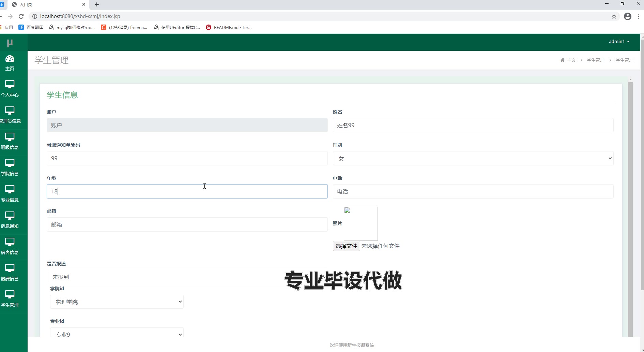644x352 pixels.
Task: Focus the 姓名 field containing 姓名99
Action: coord(473,125)
